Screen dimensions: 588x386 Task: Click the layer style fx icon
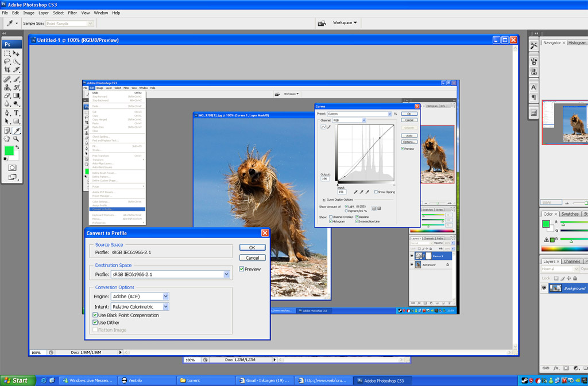click(x=556, y=368)
